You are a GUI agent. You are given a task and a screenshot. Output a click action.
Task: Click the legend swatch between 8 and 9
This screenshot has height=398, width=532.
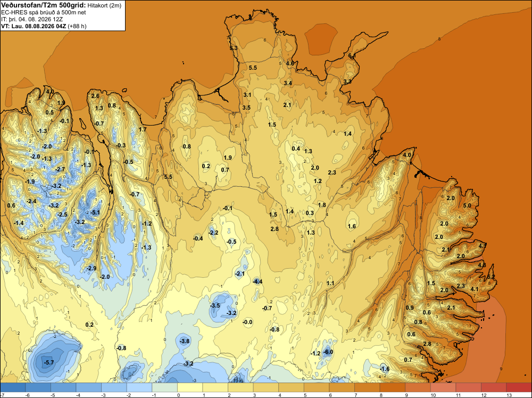tap(393, 387)
